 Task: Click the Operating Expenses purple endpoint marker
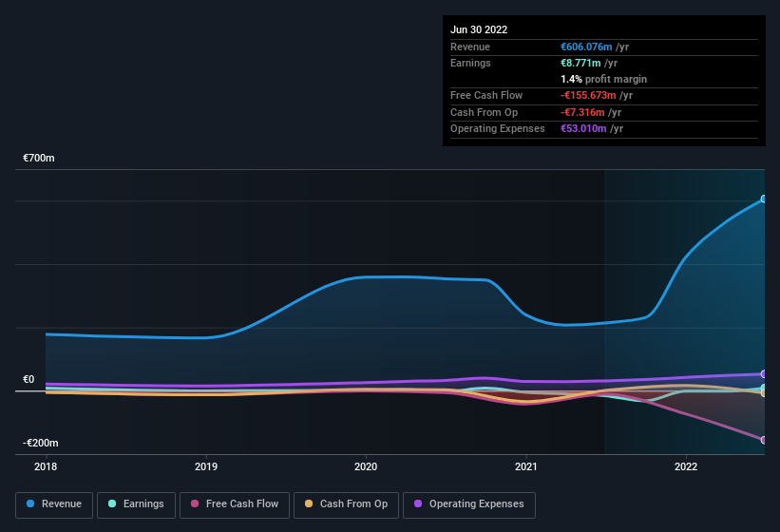click(x=764, y=374)
